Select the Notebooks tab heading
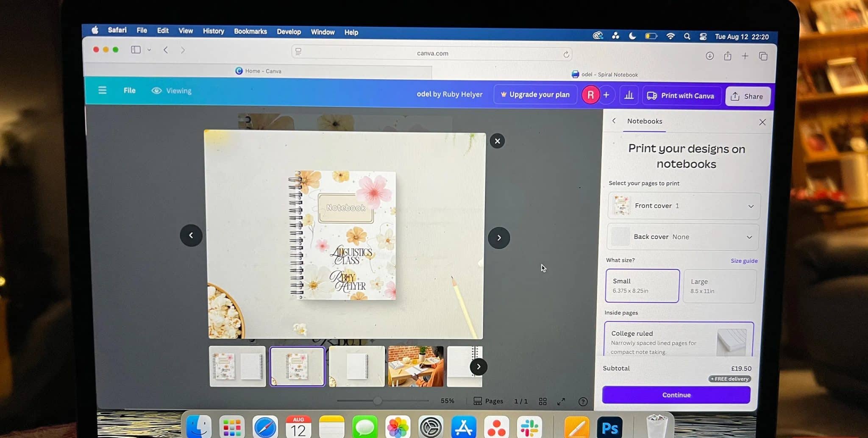This screenshot has height=438, width=868. (x=644, y=121)
